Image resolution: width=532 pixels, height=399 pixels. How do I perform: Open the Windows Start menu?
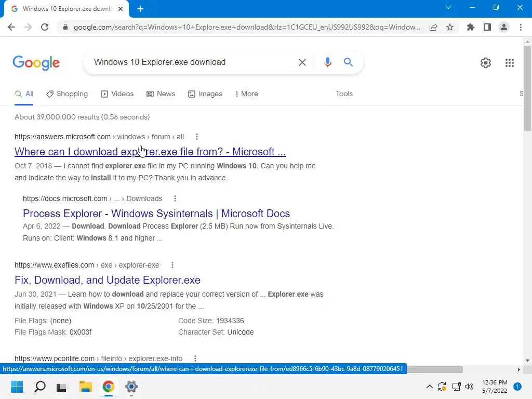coord(17,387)
